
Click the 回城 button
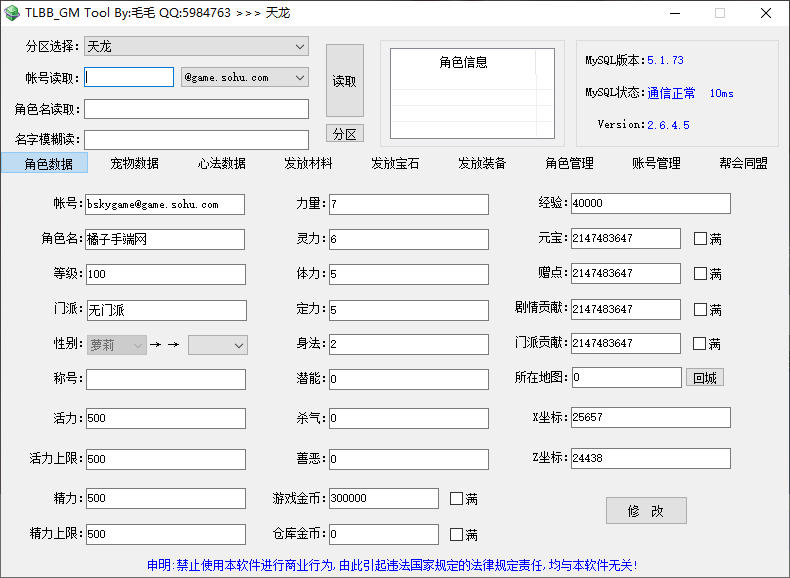coord(705,377)
